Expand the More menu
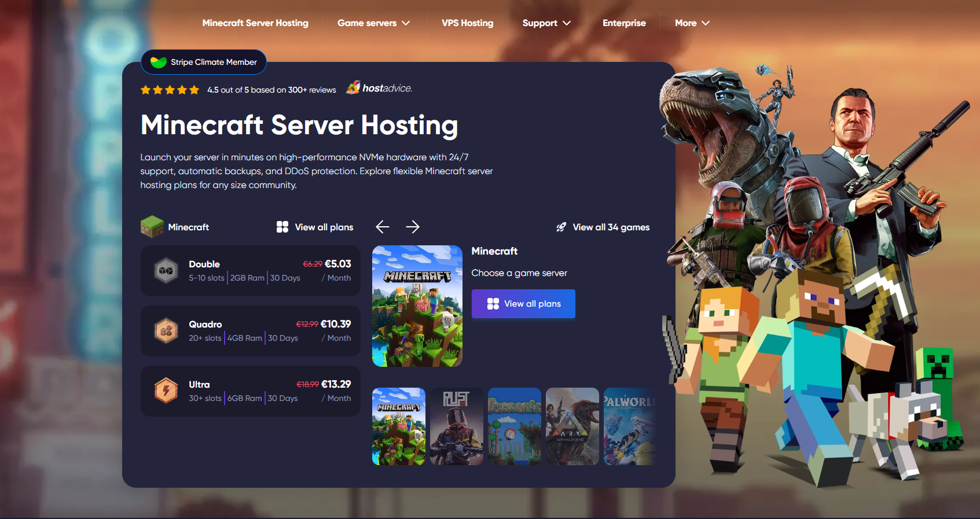This screenshot has width=980, height=519. coord(692,23)
